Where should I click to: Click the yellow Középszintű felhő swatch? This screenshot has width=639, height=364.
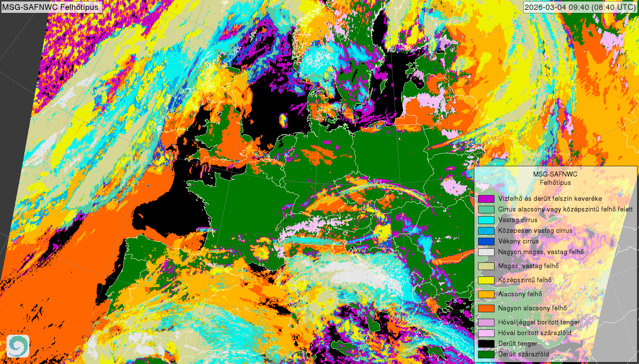pyautogui.click(x=486, y=280)
